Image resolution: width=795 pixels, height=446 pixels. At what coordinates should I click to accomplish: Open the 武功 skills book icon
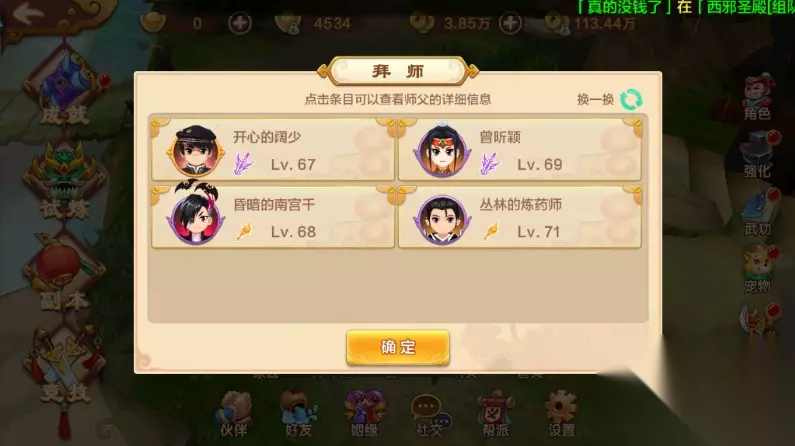pos(758,213)
